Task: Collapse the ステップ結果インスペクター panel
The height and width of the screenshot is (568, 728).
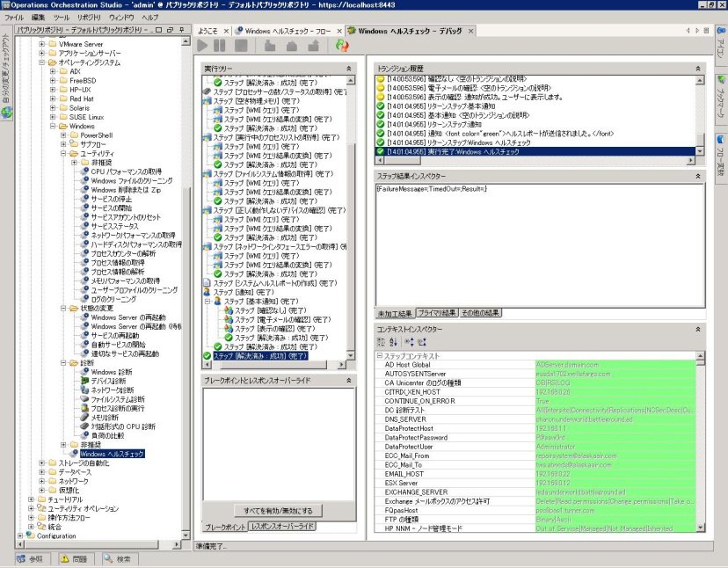Action: coord(698,176)
